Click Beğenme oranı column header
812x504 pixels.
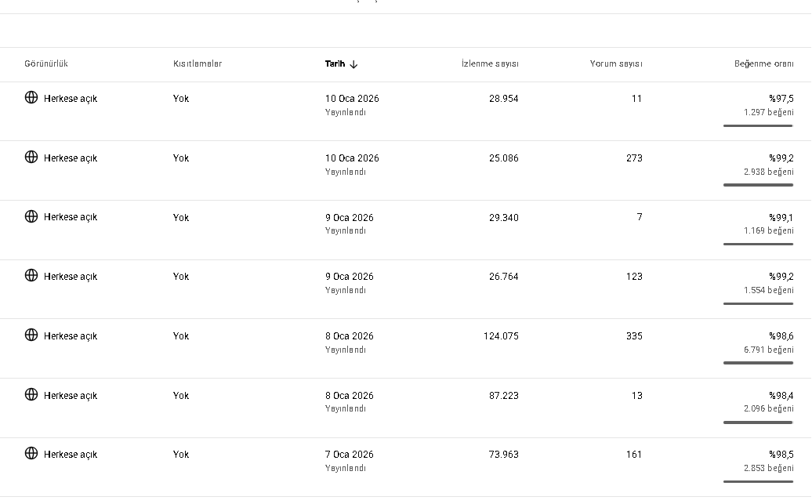(764, 63)
